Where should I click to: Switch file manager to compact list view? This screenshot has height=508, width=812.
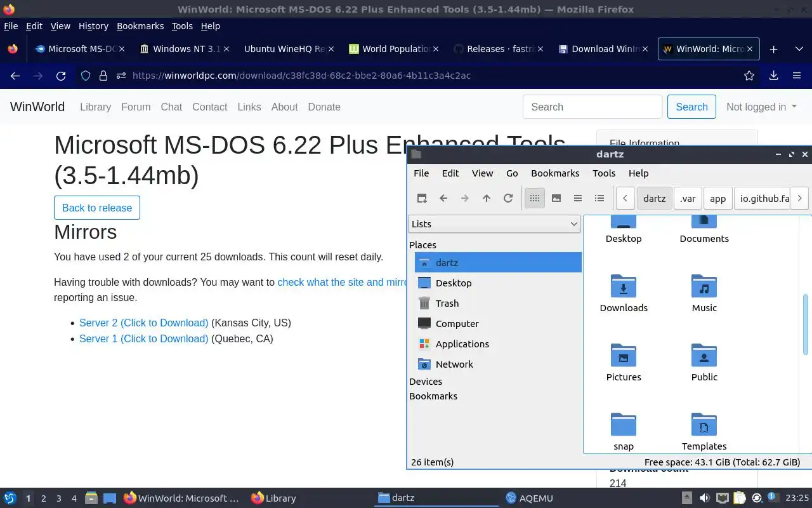[x=578, y=198]
